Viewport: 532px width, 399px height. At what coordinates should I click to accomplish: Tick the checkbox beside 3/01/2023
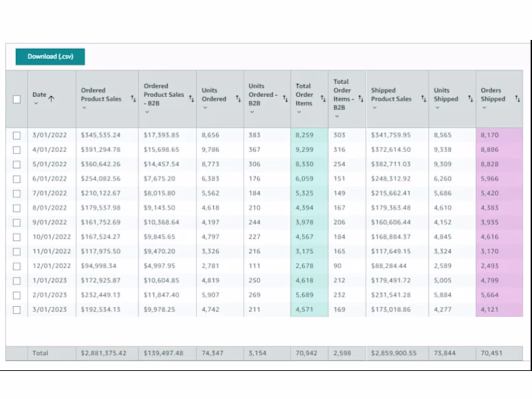[x=16, y=310]
